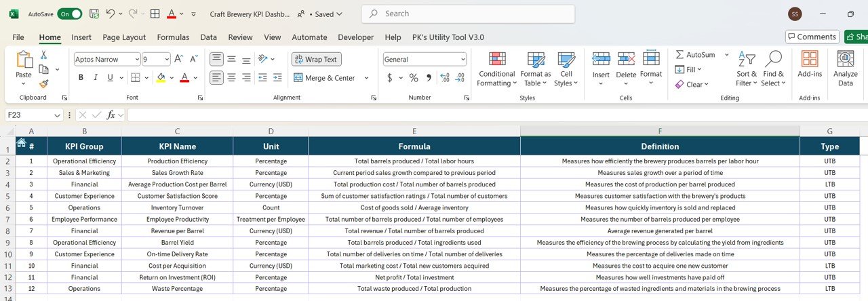Click the Decrease Decimal icon

click(460, 78)
